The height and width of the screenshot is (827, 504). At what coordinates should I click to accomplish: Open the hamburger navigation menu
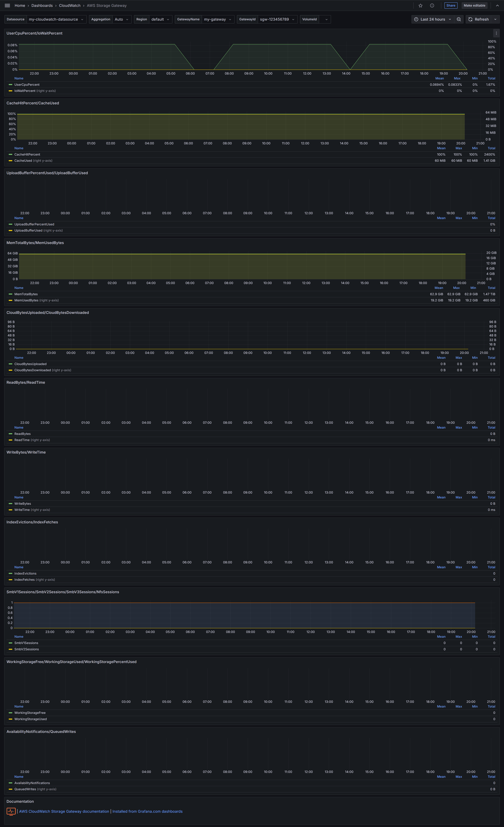tap(7, 6)
